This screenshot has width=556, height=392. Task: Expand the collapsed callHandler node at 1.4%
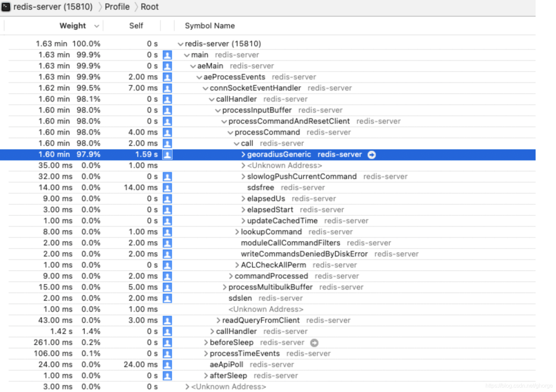point(212,332)
